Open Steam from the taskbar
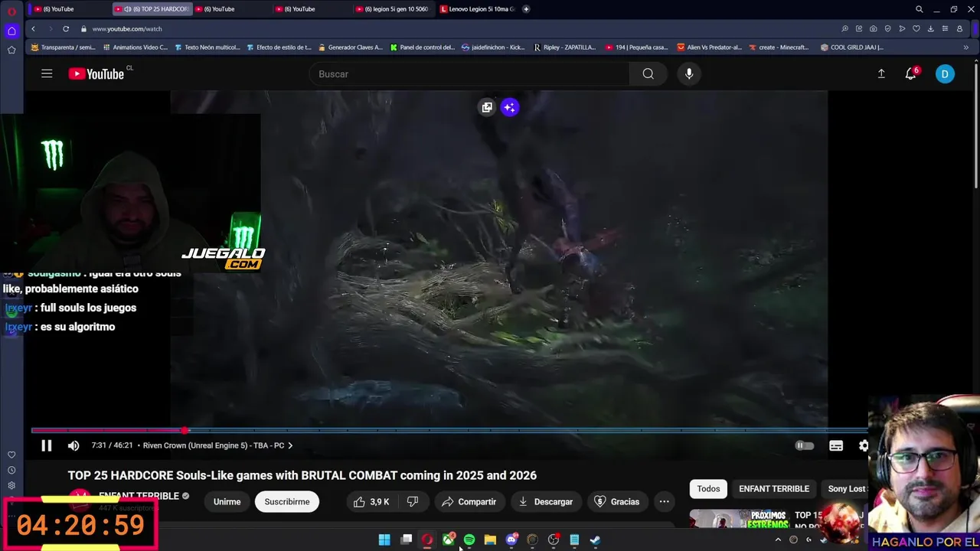The width and height of the screenshot is (980, 551). [x=595, y=540]
